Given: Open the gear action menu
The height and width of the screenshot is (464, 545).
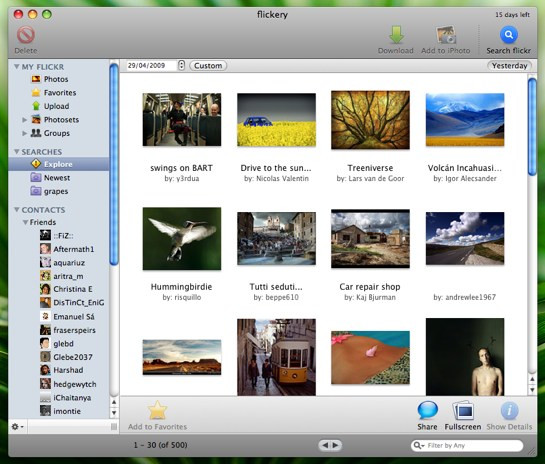Looking at the screenshot, I should (x=17, y=426).
